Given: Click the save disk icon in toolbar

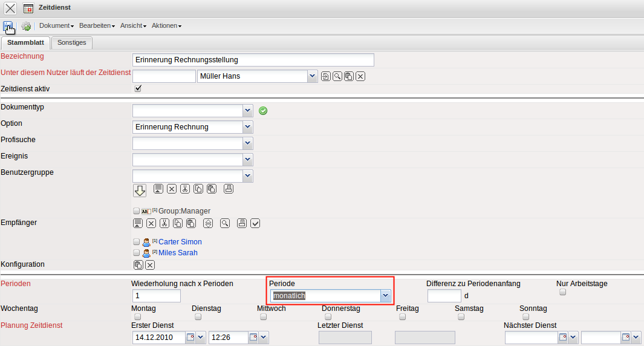Looking at the screenshot, I should (x=8, y=26).
